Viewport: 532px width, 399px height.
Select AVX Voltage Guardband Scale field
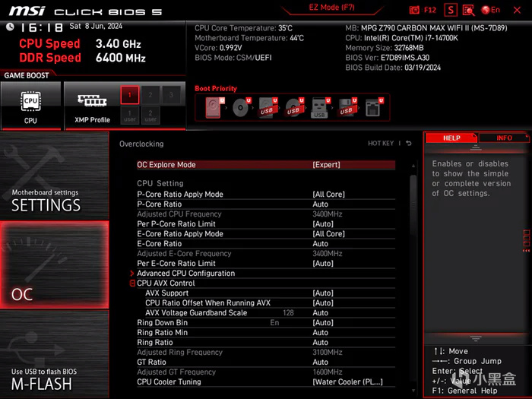click(x=270, y=312)
